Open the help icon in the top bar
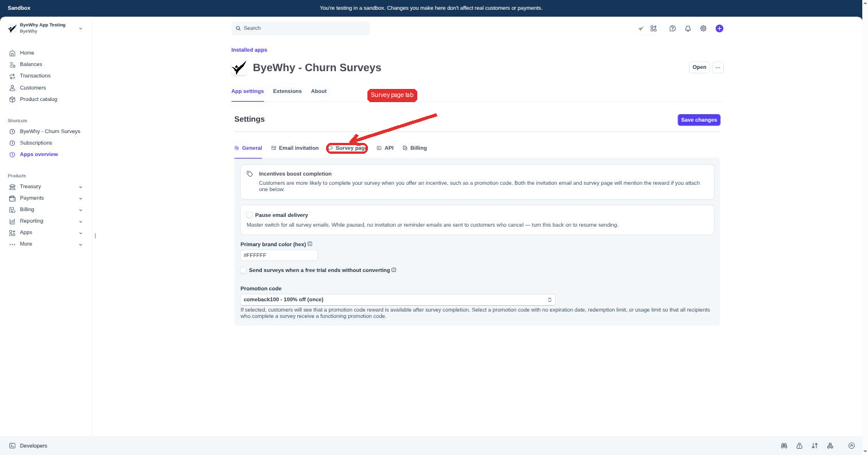Viewport: 868px width, 455px height. (x=672, y=29)
